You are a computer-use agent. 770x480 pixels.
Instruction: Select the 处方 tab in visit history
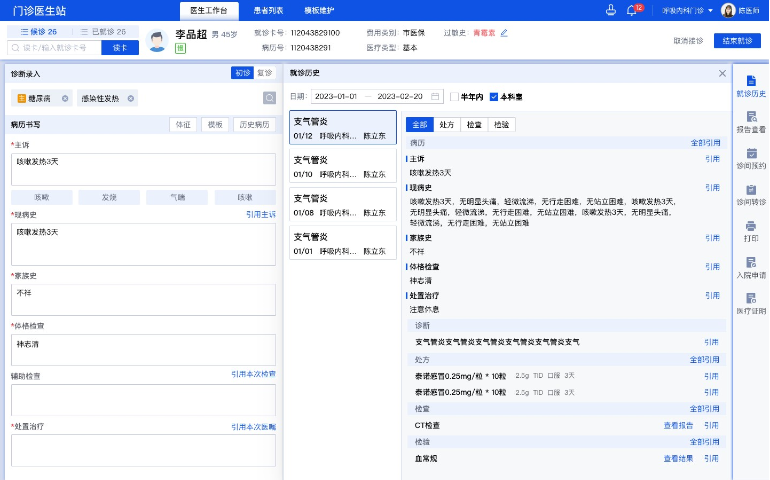coord(447,125)
